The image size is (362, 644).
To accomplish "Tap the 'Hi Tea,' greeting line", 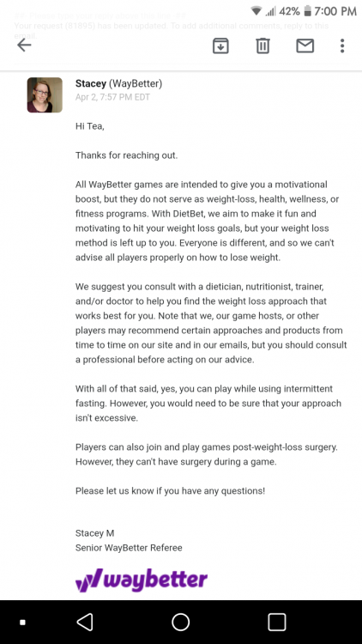I will pyautogui.click(x=90, y=126).
